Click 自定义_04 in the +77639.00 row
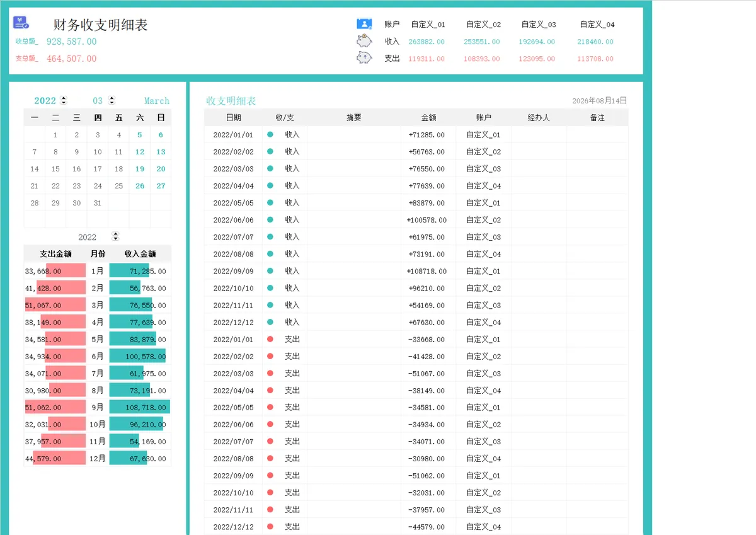Screen dimensions: 756x535 [484, 186]
